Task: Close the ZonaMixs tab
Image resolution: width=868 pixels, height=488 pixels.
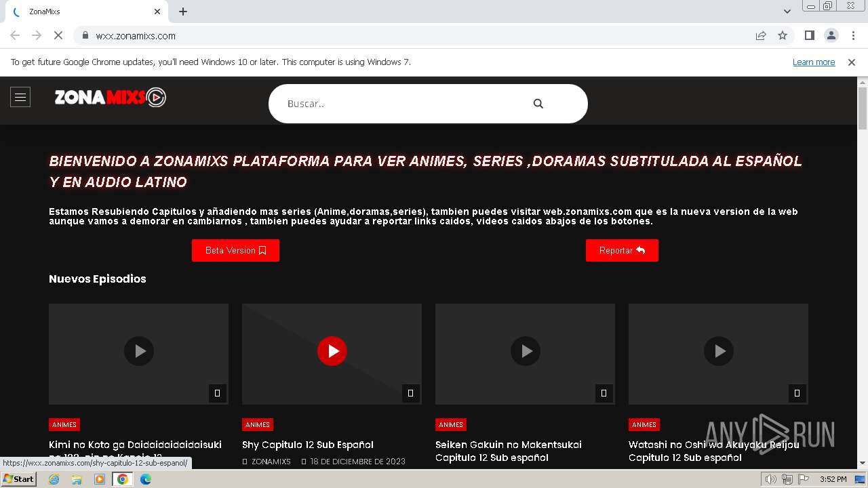Action: 157,12
